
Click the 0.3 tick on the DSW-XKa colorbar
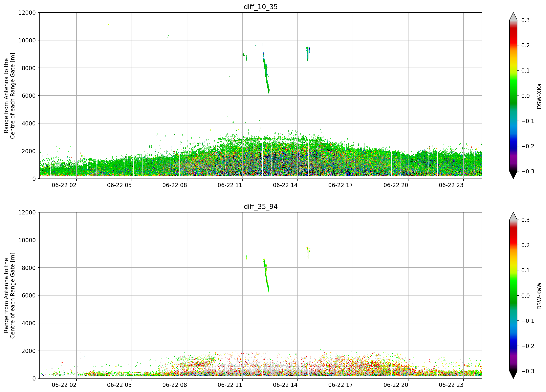[x=526, y=20]
